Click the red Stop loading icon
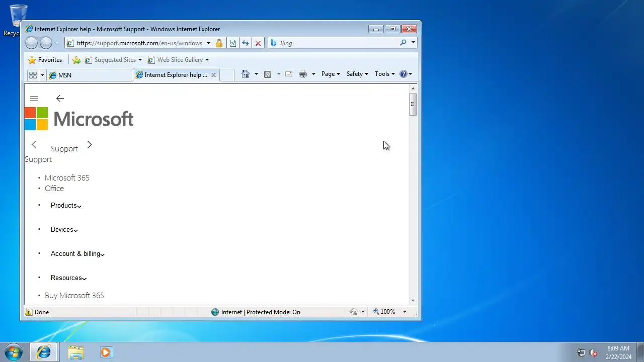 tap(258, 43)
